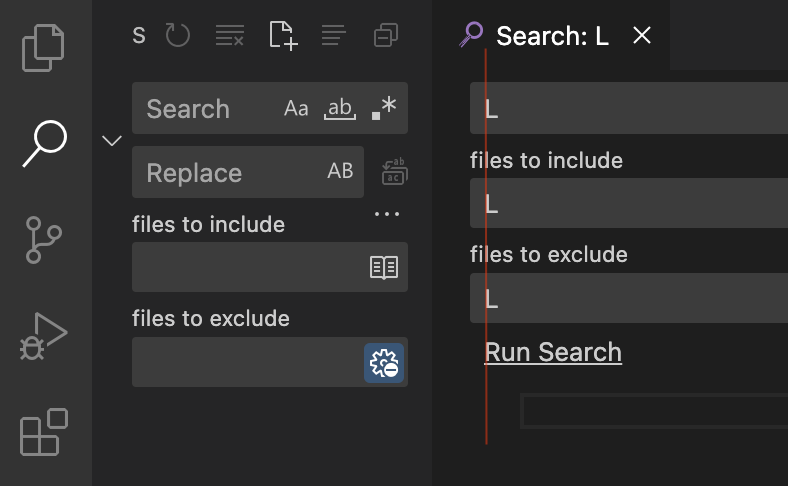Toggle Use Regular Expression option
This screenshot has height=486, width=788.
point(384,109)
